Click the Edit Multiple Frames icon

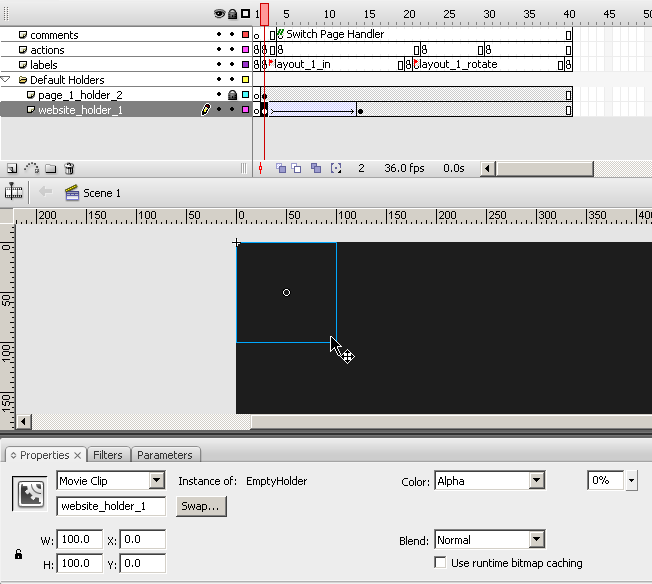click(x=316, y=169)
